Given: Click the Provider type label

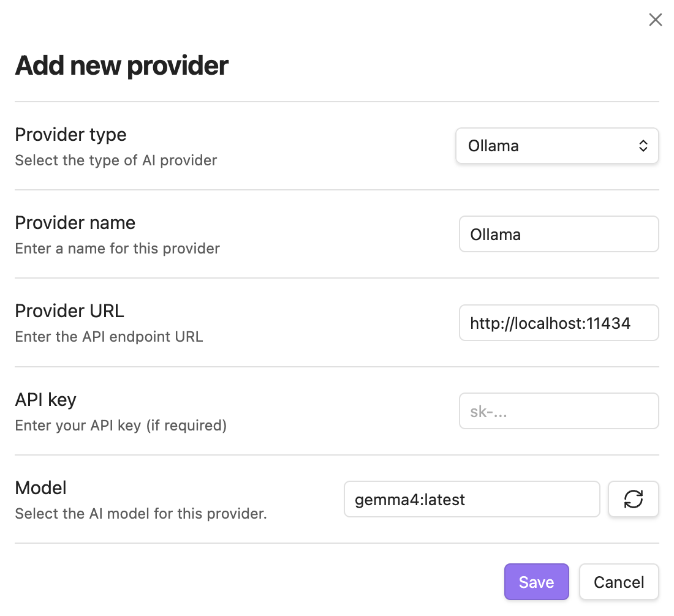Looking at the screenshot, I should [x=70, y=135].
